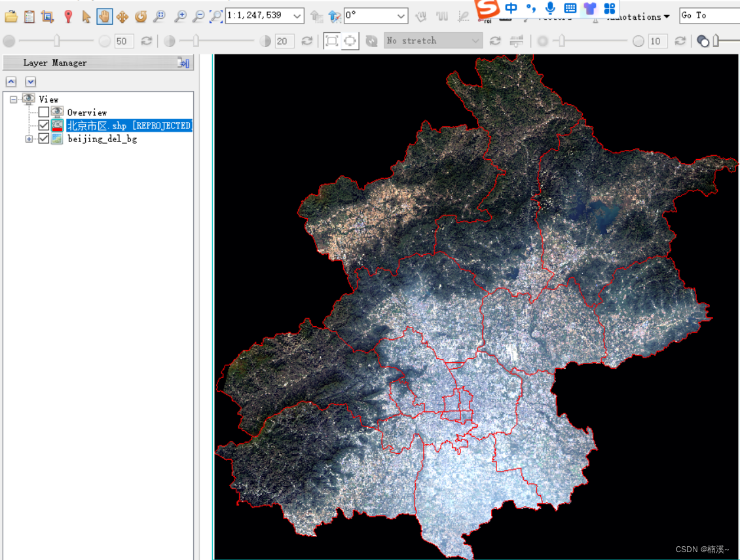Click the custom stretch update icon
Viewport: 740px width, 560px height.
372,41
